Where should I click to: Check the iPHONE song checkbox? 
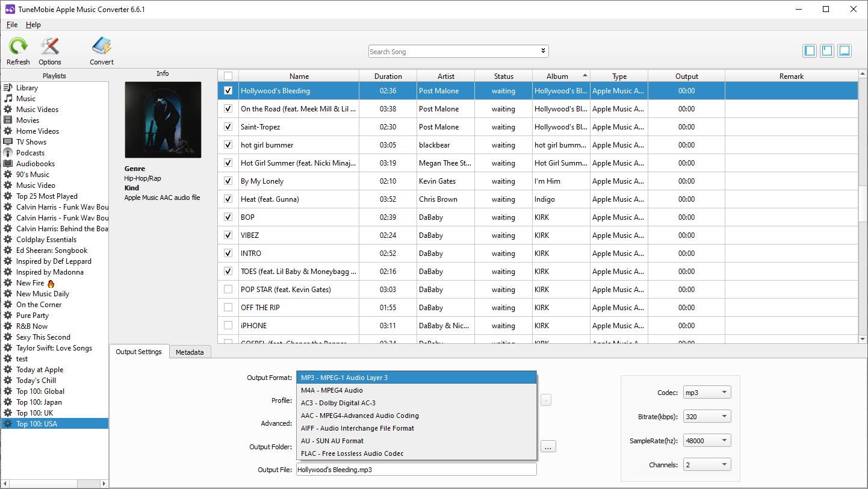pos(228,326)
